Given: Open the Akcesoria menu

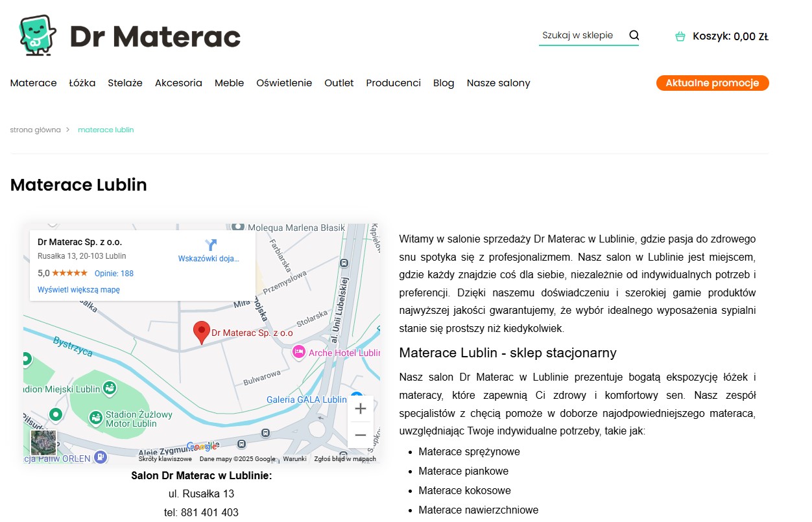Looking at the screenshot, I should point(178,83).
